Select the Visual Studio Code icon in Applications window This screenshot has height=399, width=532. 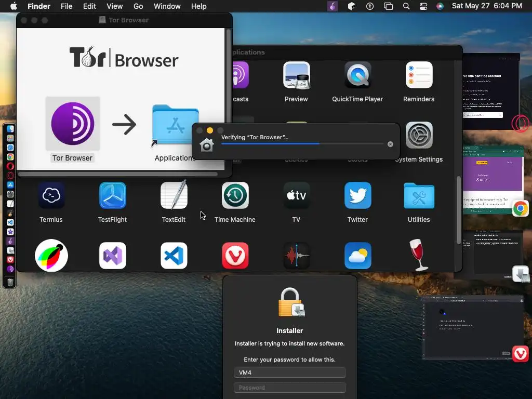point(174,256)
